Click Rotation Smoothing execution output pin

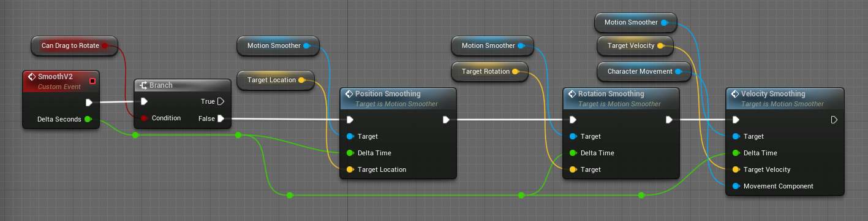[670, 120]
